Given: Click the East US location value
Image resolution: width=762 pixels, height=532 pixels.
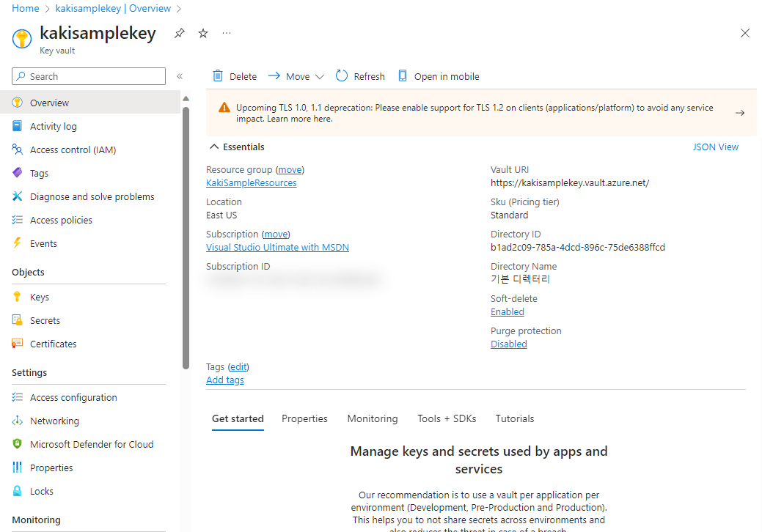Looking at the screenshot, I should 221,215.
